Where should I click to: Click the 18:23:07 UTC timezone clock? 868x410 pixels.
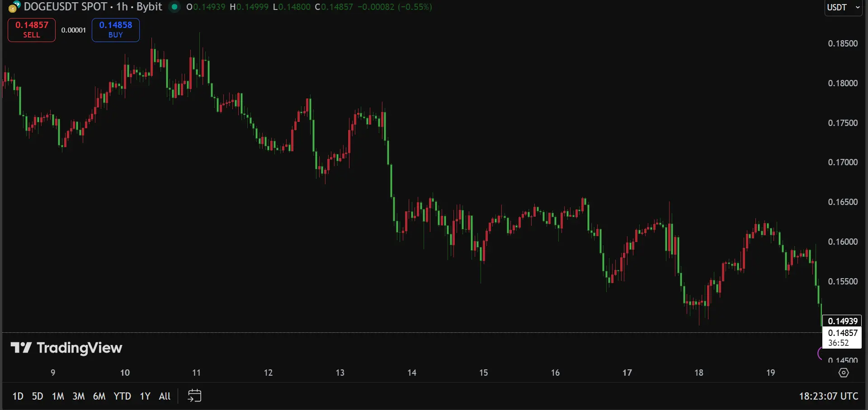tap(828, 396)
